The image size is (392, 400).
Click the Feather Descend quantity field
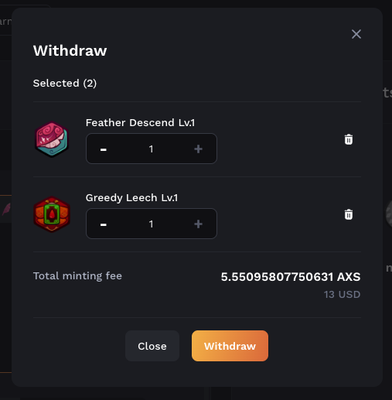pos(151,149)
